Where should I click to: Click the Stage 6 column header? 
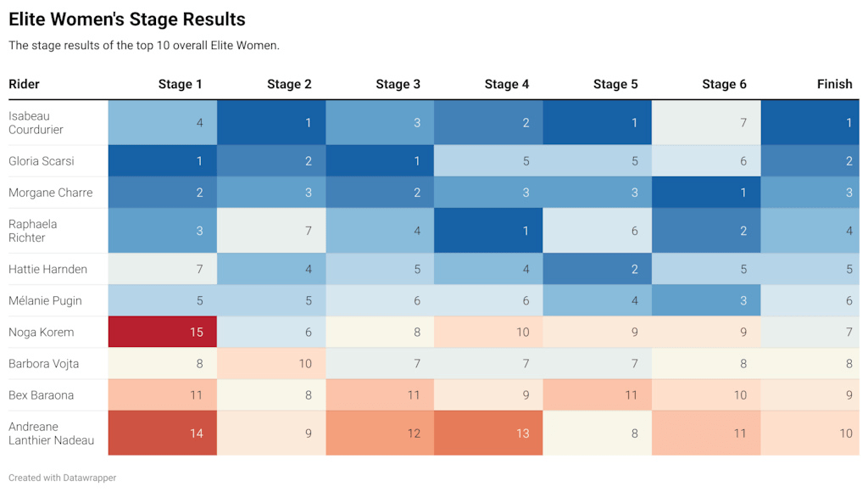[x=724, y=84]
